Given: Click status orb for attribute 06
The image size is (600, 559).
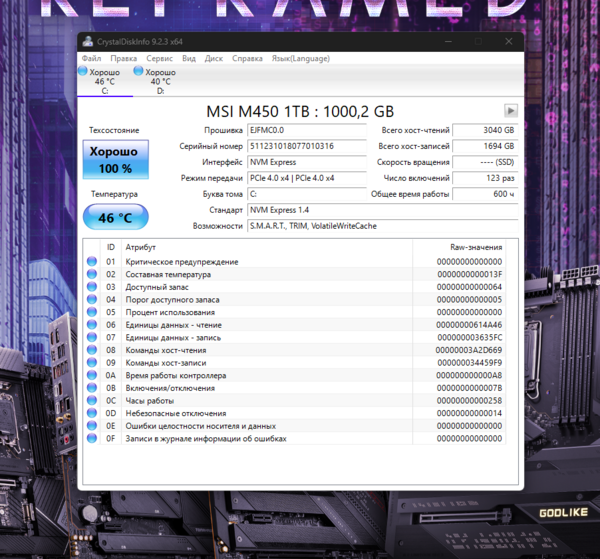Looking at the screenshot, I should (x=92, y=324).
